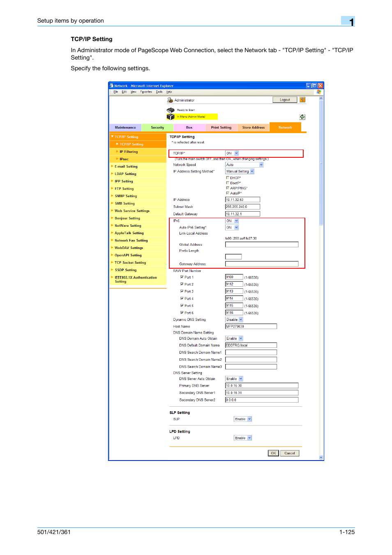Image resolution: width=392 pixels, height=555 pixels.
Task: Open the Favorites menu
Action: click(x=146, y=92)
